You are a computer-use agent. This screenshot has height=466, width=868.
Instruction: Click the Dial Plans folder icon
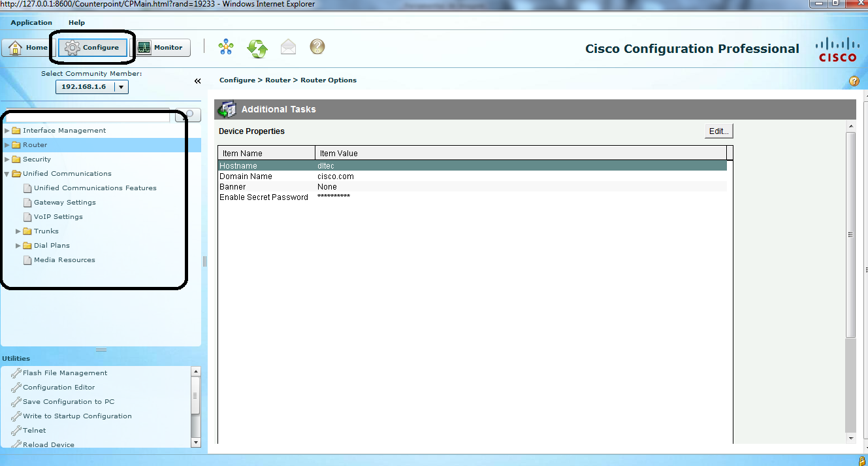[27, 246]
